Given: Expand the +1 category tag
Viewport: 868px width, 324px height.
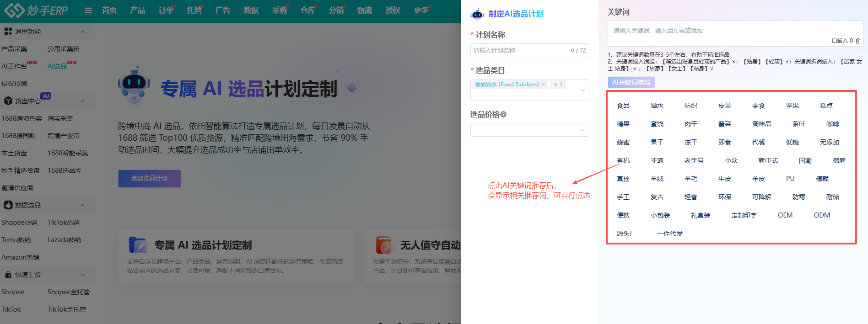Looking at the screenshot, I should point(558,85).
